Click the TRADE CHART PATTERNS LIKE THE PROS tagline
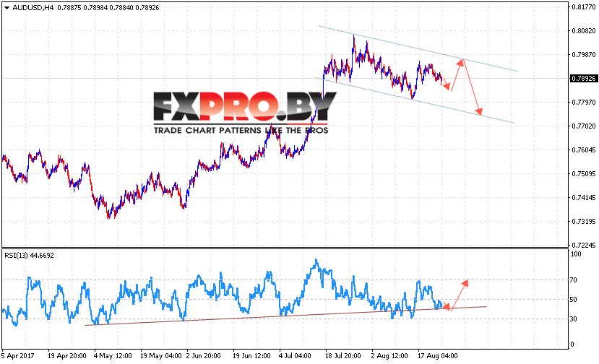The height and width of the screenshot is (364, 599). [x=241, y=130]
